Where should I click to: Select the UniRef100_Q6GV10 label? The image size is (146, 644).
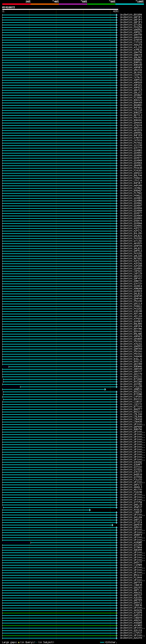[x=131, y=276]
